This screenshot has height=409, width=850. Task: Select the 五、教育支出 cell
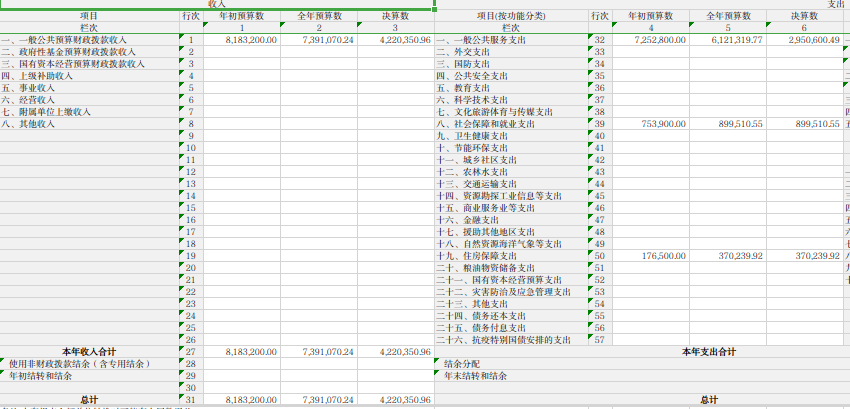(511, 88)
